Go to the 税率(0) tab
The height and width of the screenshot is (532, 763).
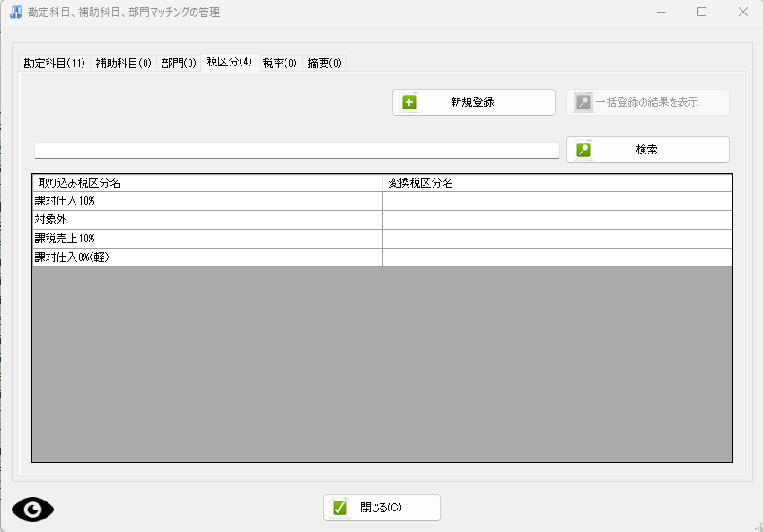(x=280, y=63)
